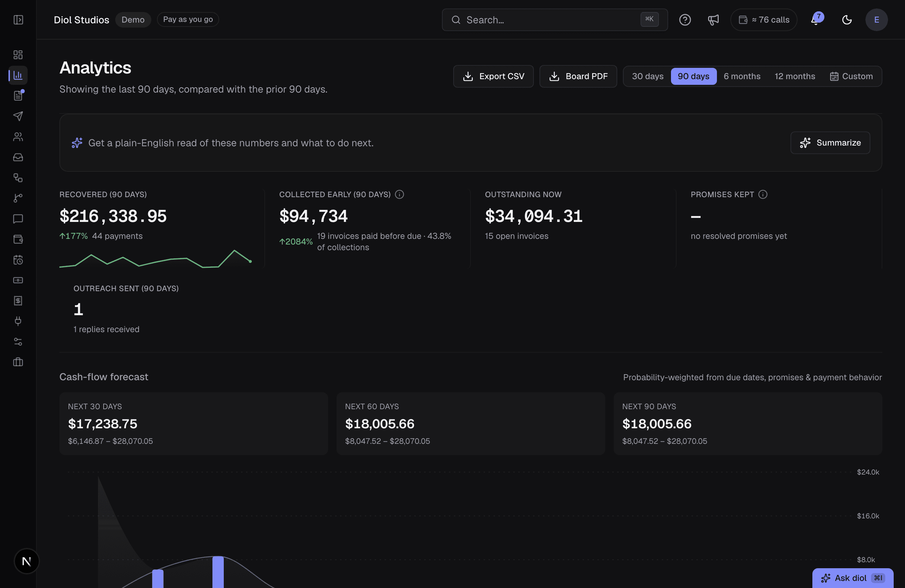Click the 15 open invoices text
This screenshot has height=588, width=905.
click(x=516, y=236)
